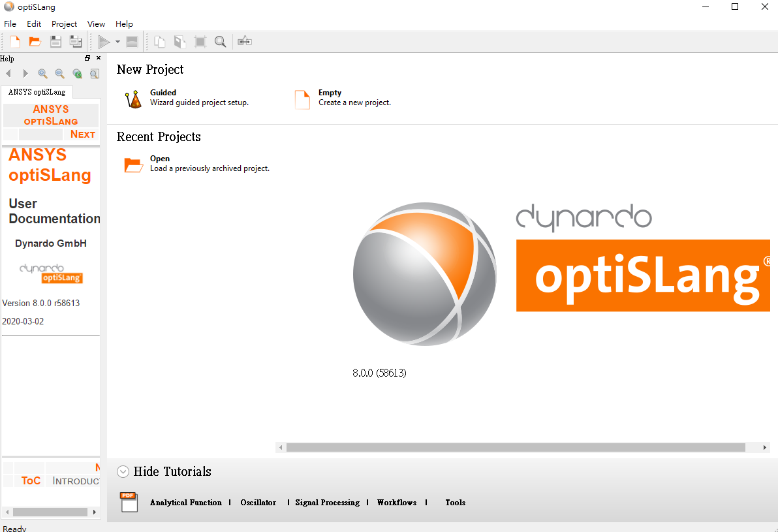Viewport: 778px width, 532px height.
Task: Click the optiSLang sphere logo image
Action: [425, 274]
